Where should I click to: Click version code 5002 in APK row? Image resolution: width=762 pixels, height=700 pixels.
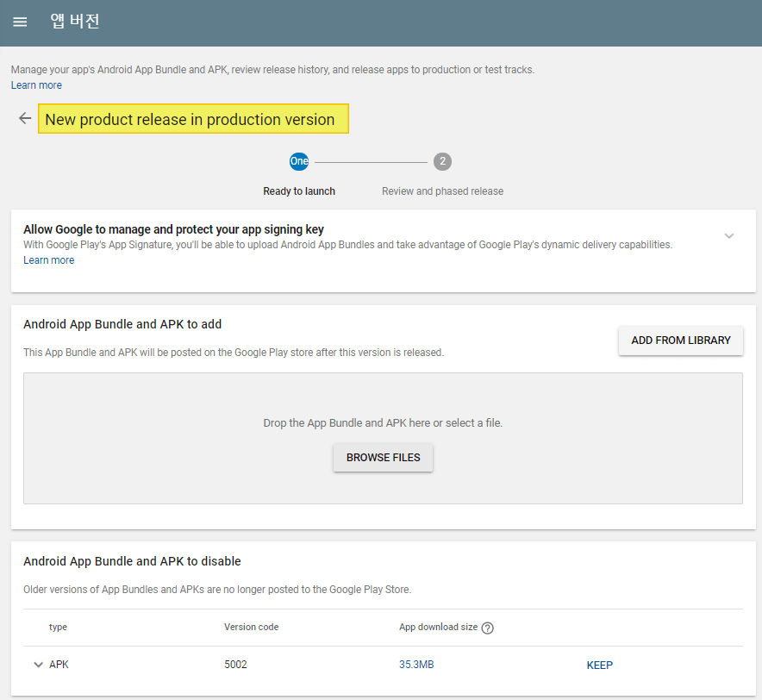pyautogui.click(x=235, y=665)
